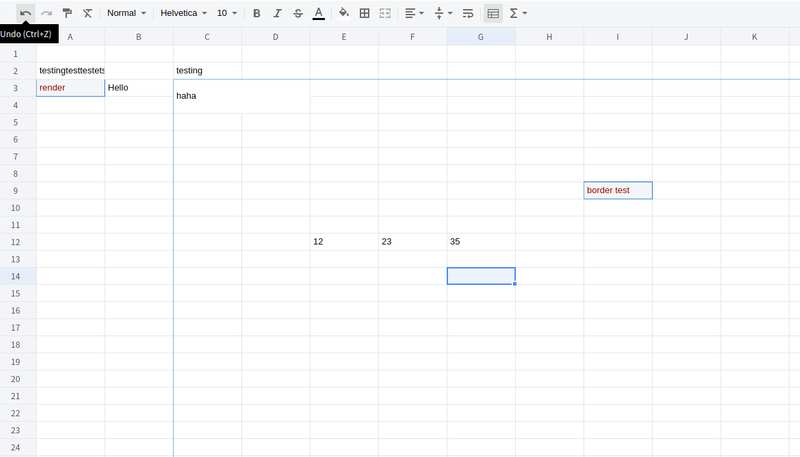This screenshot has width=800, height=457.
Task: Click the freeze cell table icon
Action: tap(493, 13)
